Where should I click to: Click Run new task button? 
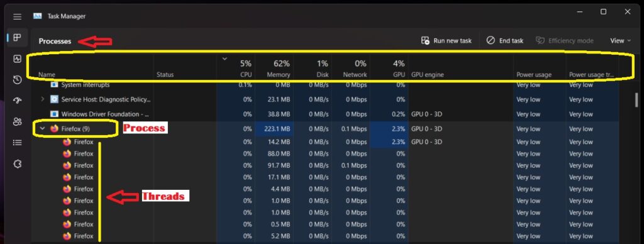(447, 41)
